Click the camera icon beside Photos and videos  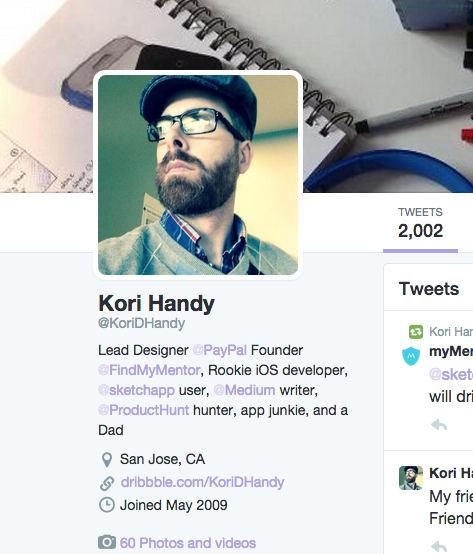point(107,542)
